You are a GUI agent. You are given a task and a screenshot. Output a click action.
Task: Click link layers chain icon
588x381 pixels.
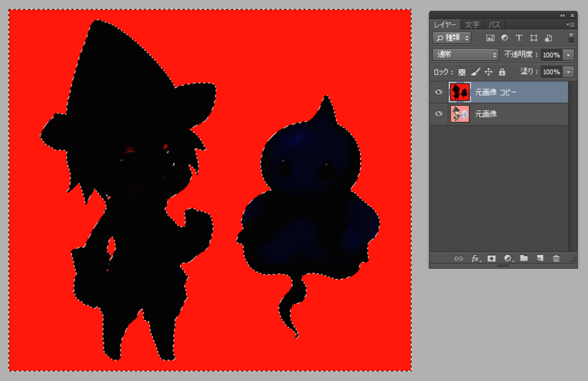[458, 258]
